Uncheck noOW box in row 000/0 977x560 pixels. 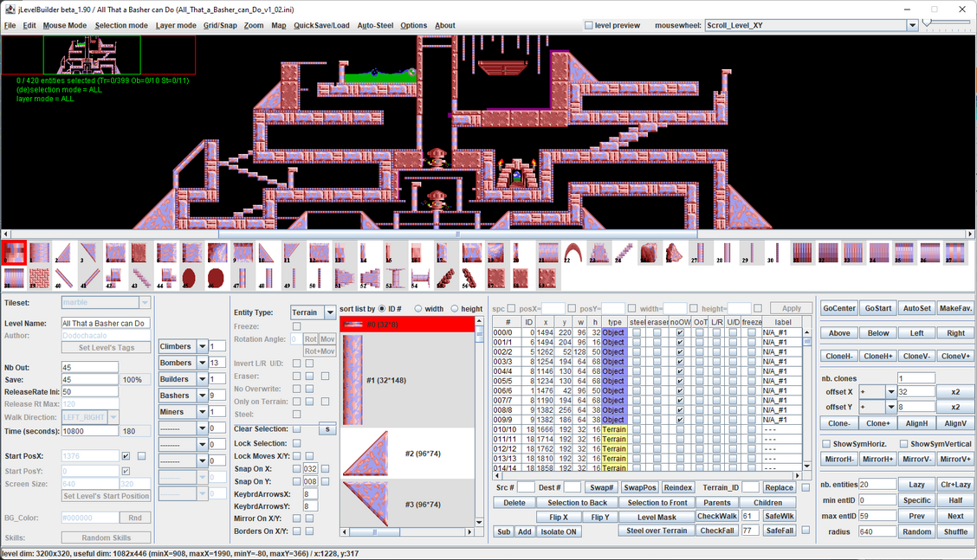coord(680,332)
